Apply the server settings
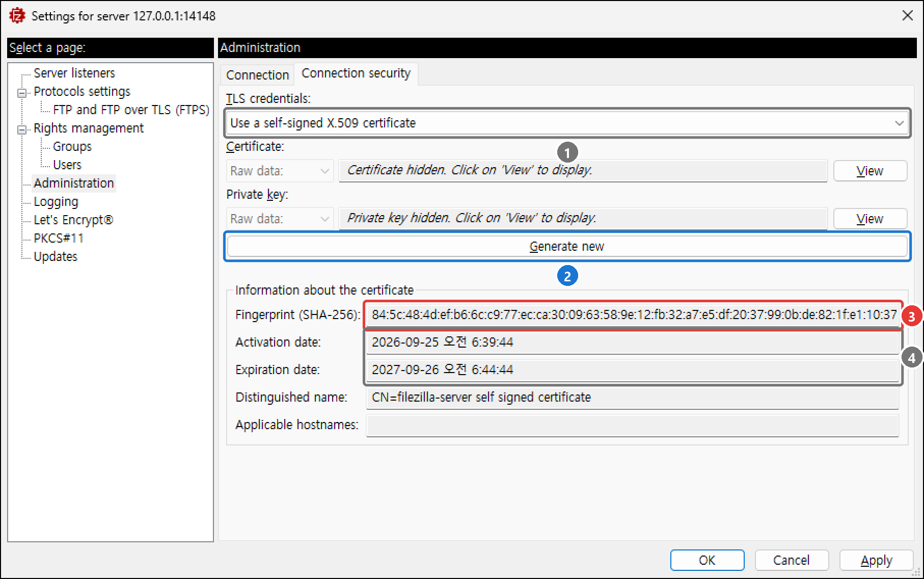This screenshot has height=579, width=924. (876, 560)
